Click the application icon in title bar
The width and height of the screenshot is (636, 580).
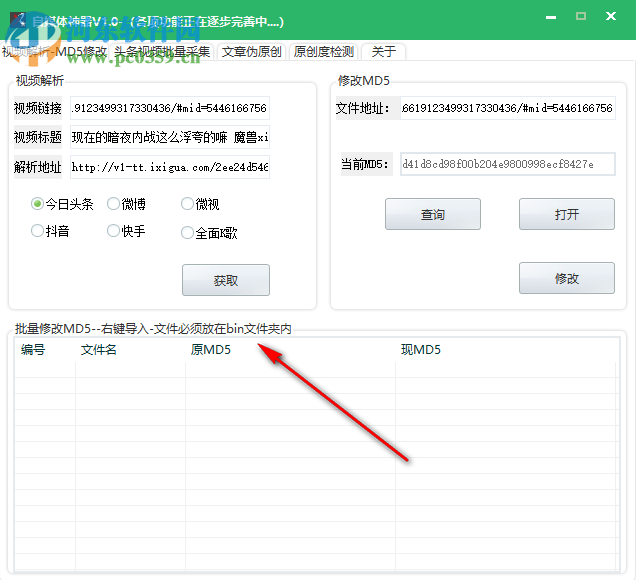click(18, 19)
